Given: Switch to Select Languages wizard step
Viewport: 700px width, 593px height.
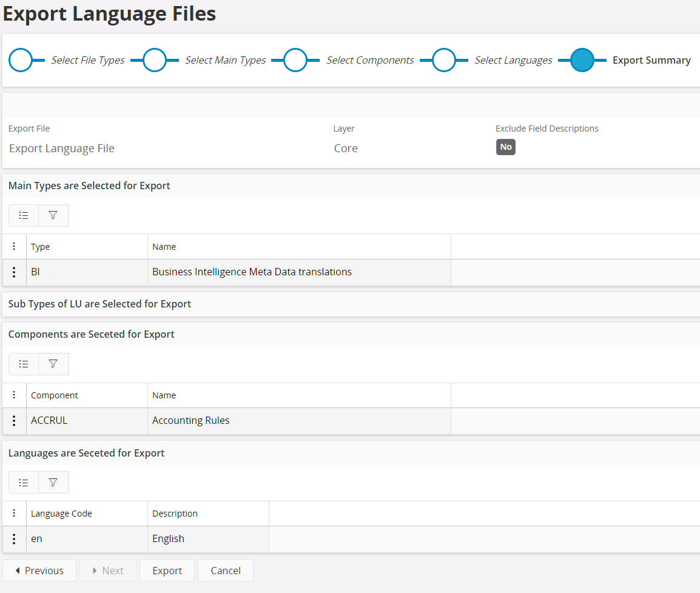Looking at the screenshot, I should pos(444,60).
